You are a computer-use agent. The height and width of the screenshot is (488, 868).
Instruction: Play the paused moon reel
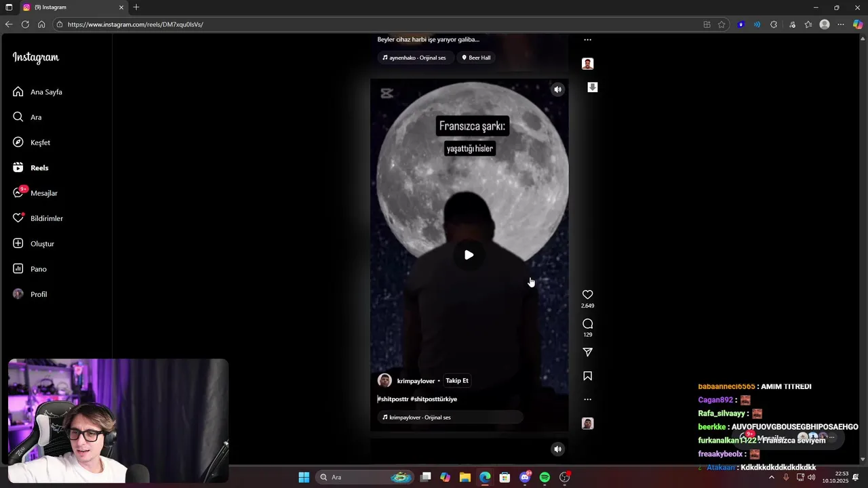click(469, 255)
